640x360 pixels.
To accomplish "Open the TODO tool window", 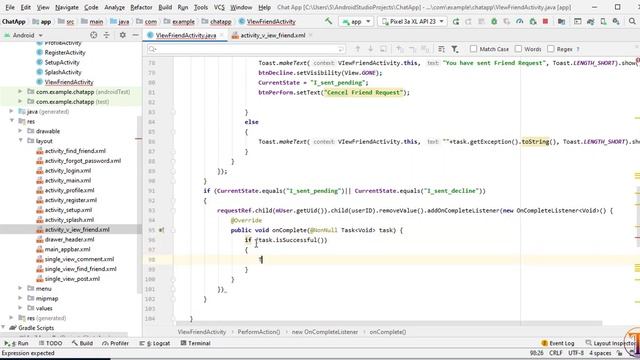I will [51, 343].
